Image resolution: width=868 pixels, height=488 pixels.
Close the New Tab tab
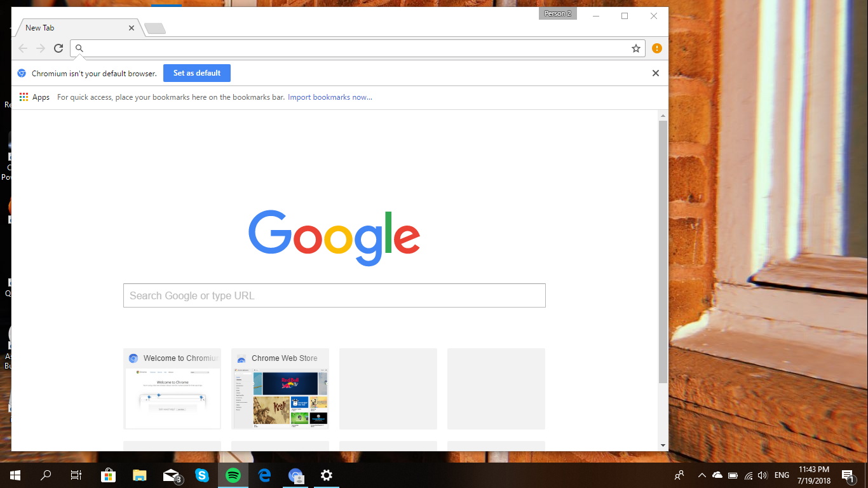click(132, 28)
